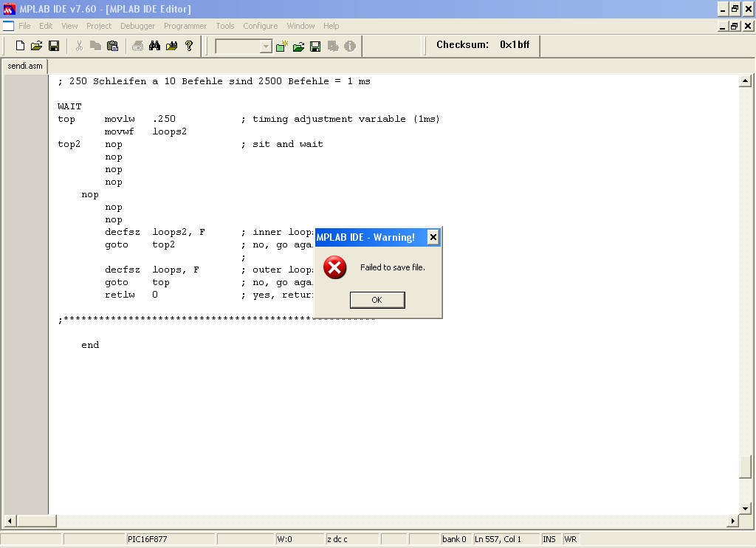
Task: Open the Edit menu
Action: [46, 26]
